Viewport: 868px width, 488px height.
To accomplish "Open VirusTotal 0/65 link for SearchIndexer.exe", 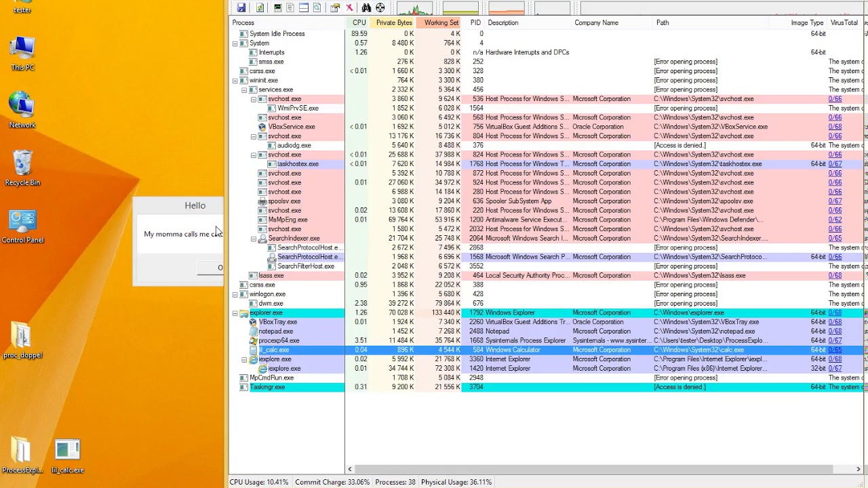I will 835,239.
